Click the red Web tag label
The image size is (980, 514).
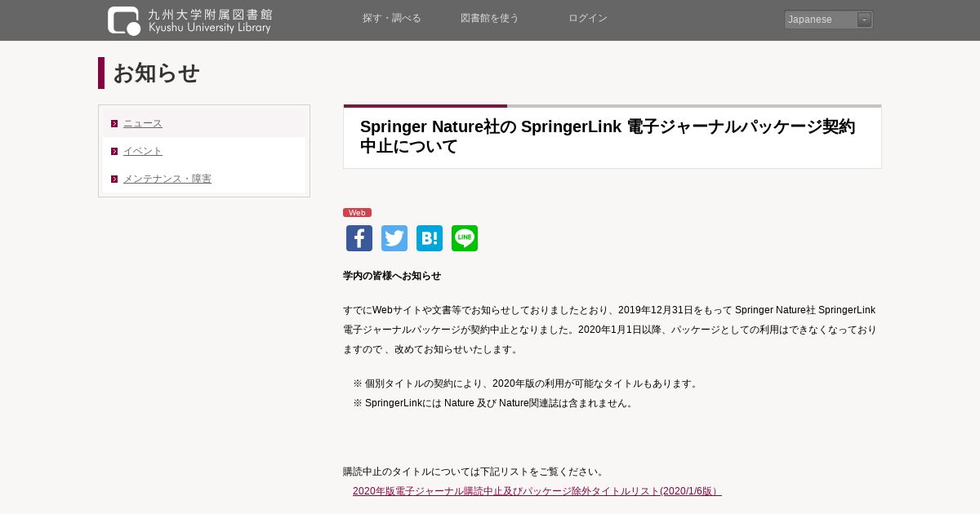(x=357, y=212)
